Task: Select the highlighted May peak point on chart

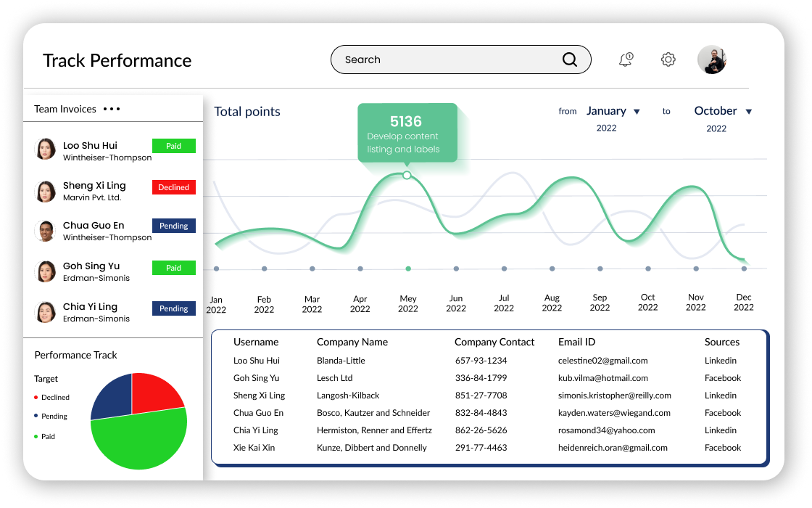Action: click(407, 175)
